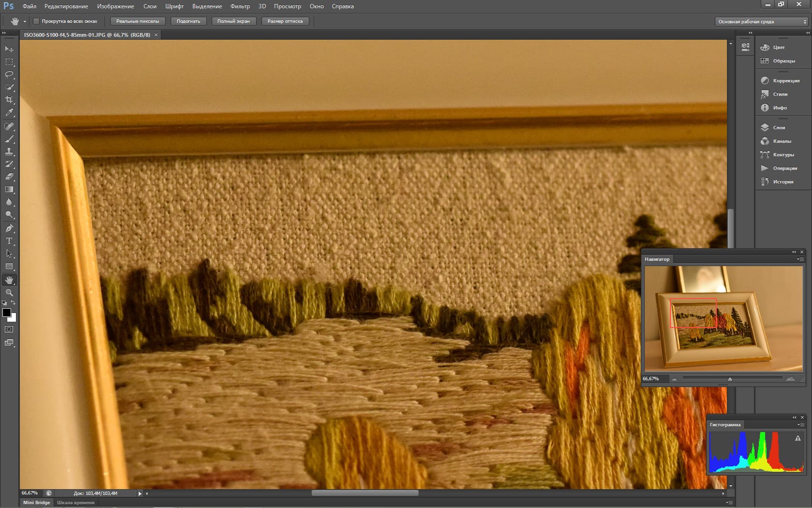Open the Навигатор panel options menu

pyautogui.click(x=800, y=259)
